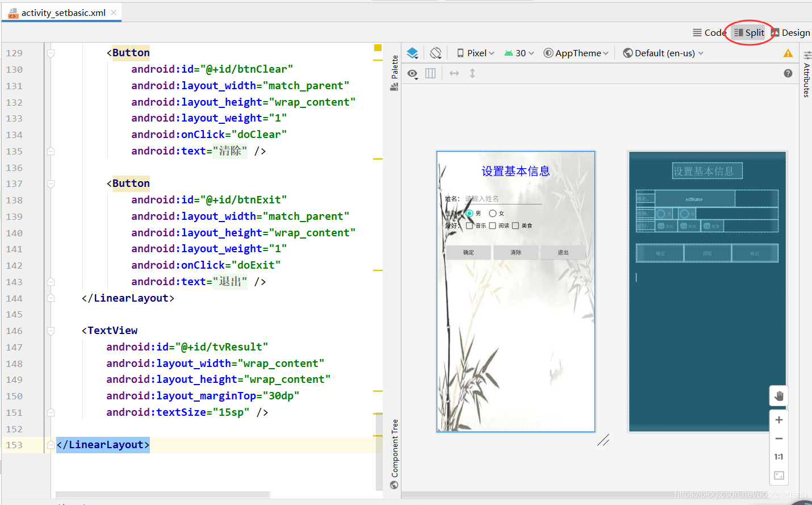Click the horizontal expand arrows icon

(454, 73)
